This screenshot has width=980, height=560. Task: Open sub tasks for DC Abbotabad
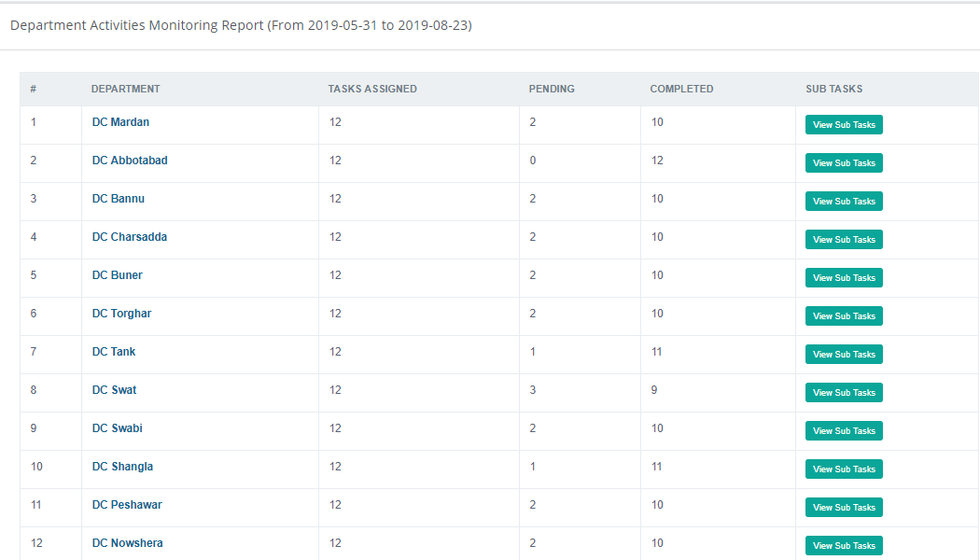[x=844, y=163]
